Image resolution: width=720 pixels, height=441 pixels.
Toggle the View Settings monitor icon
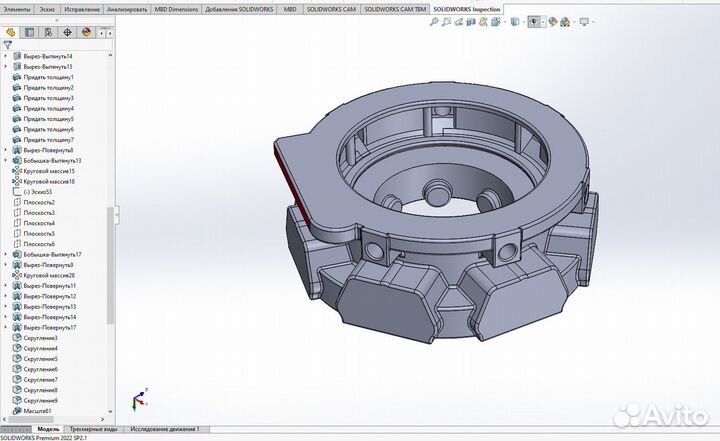tap(585, 21)
